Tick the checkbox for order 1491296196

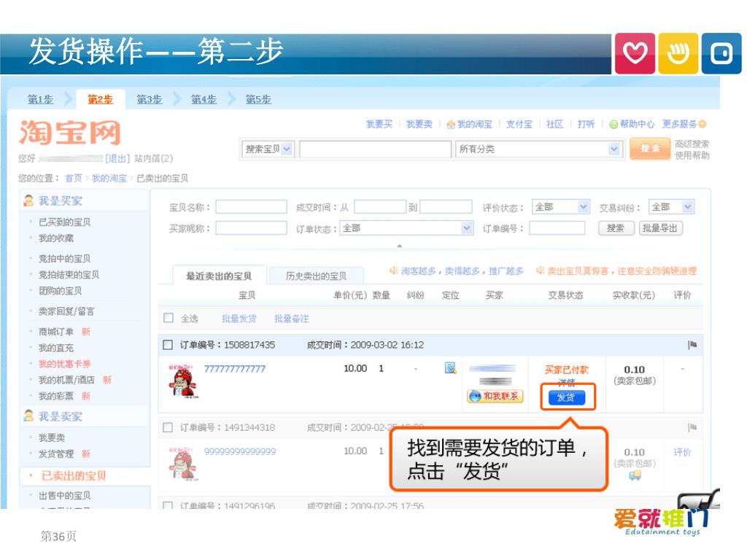click(x=168, y=505)
